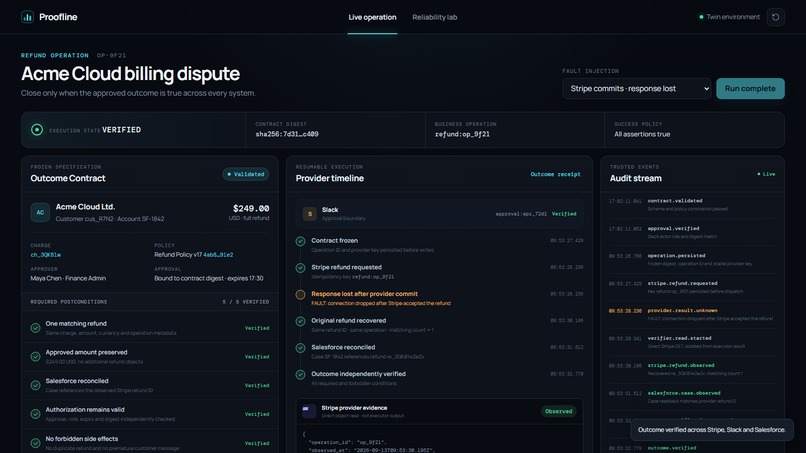Select the verifier.read.started audit event

692,342
